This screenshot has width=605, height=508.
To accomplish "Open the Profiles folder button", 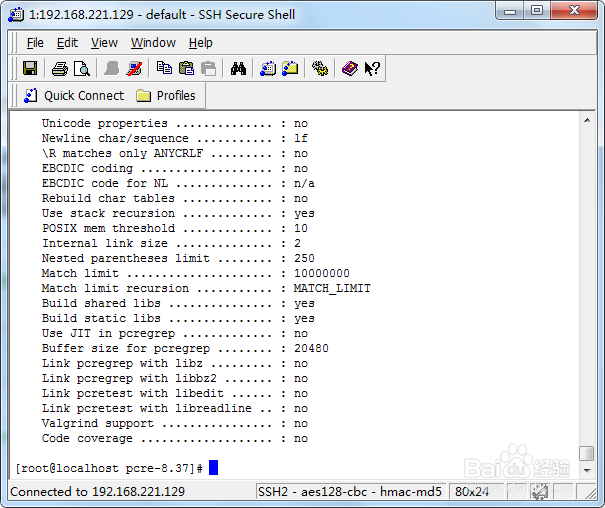I will [166, 96].
